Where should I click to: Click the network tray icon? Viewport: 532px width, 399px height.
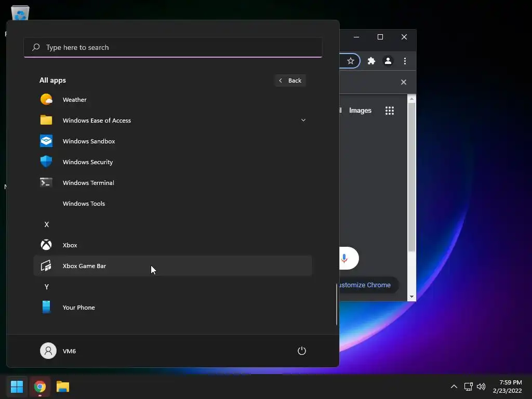469,387
